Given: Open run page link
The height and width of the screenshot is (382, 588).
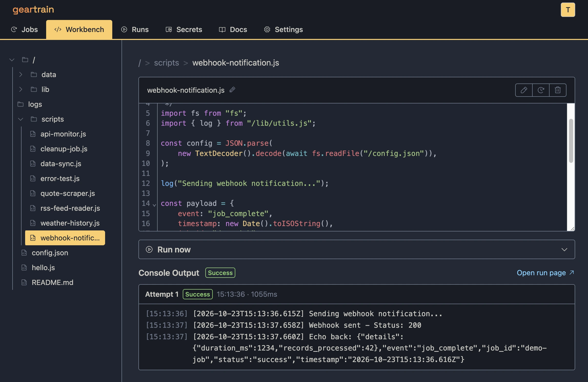Looking at the screenshot, I should (x=545, y=273).
